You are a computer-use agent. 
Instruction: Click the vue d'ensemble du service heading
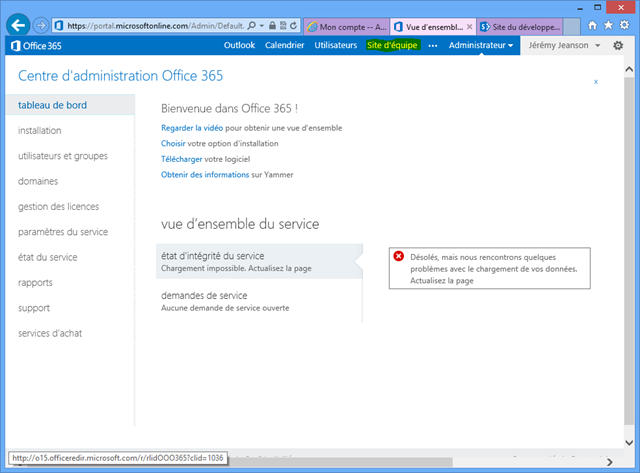240,224
